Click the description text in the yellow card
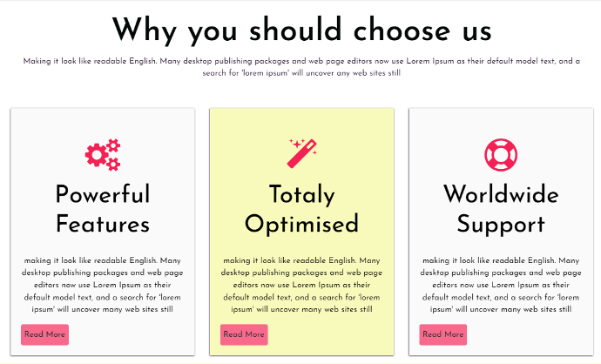The height and width of the screenshot is (364, 601). click(x=301, y=285)
